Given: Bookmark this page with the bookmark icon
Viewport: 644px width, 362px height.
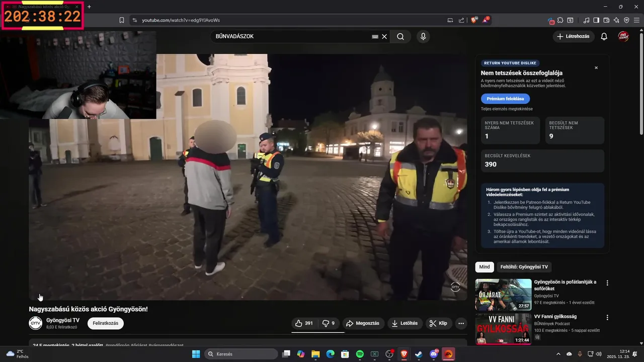Looking at the screenshot, I should (122, 20).
